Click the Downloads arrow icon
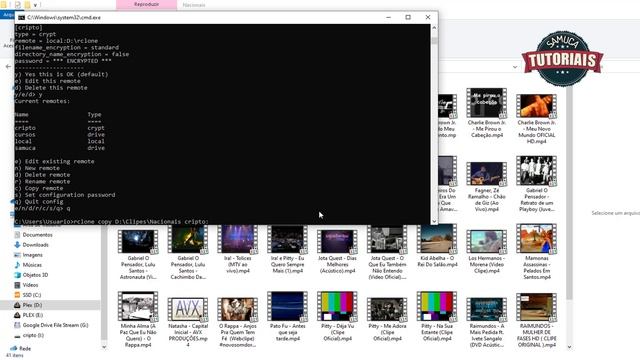 [17, 245]
